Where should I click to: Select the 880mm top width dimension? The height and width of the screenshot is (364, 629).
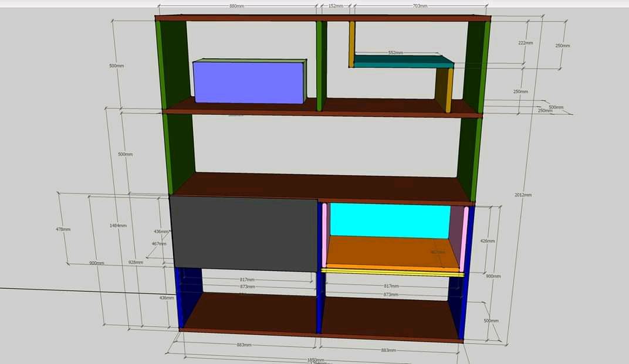236,6
